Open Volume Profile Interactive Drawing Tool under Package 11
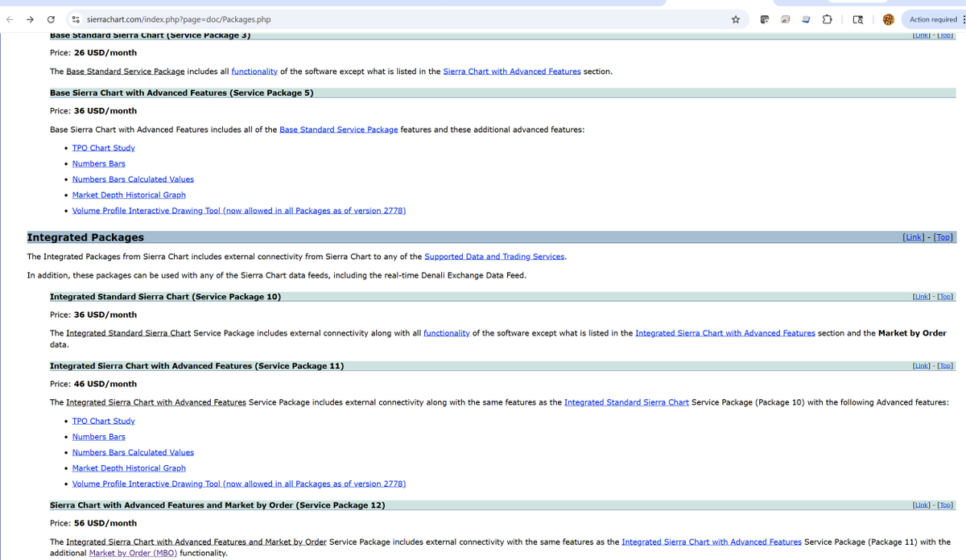966x560 pixels. 239,484
